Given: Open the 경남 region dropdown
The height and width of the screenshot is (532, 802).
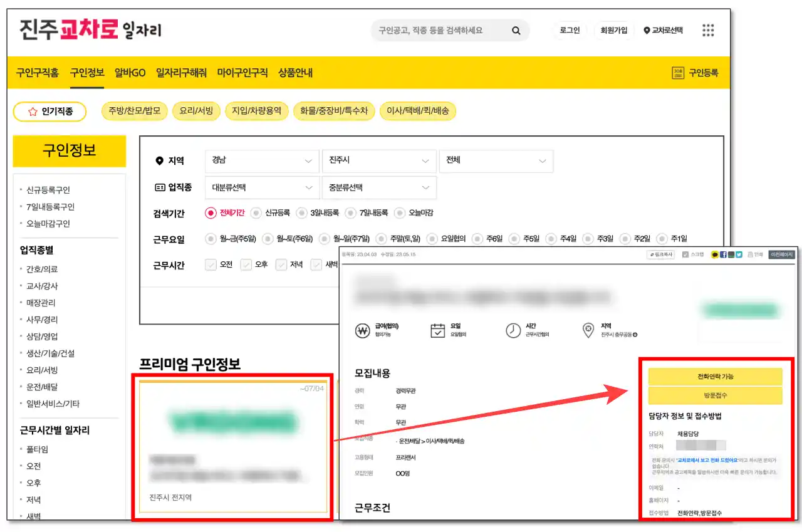Looking at the screenshot, I should click(x=261, y=161).
